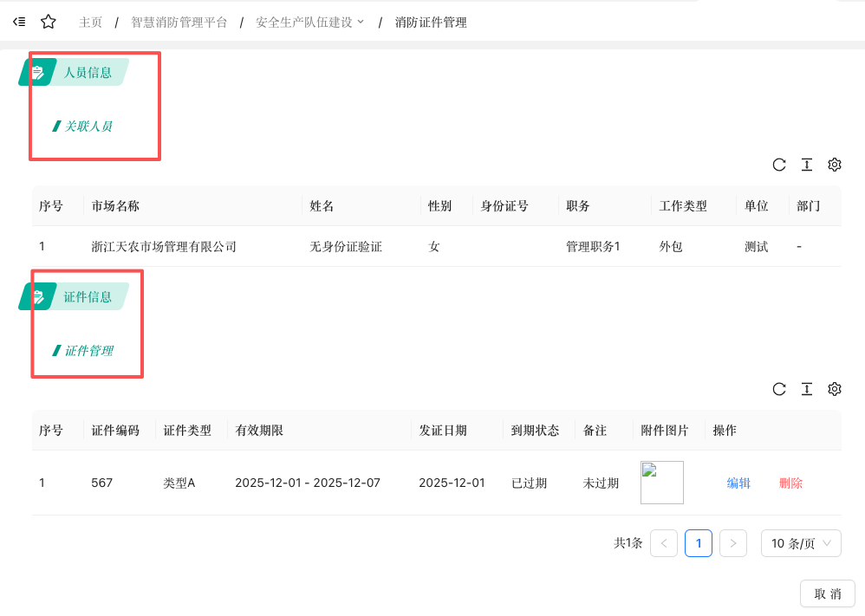The height and width of the screenshot is (616, 865).
Task: Select cell 类型A
Action: point(179,483)
